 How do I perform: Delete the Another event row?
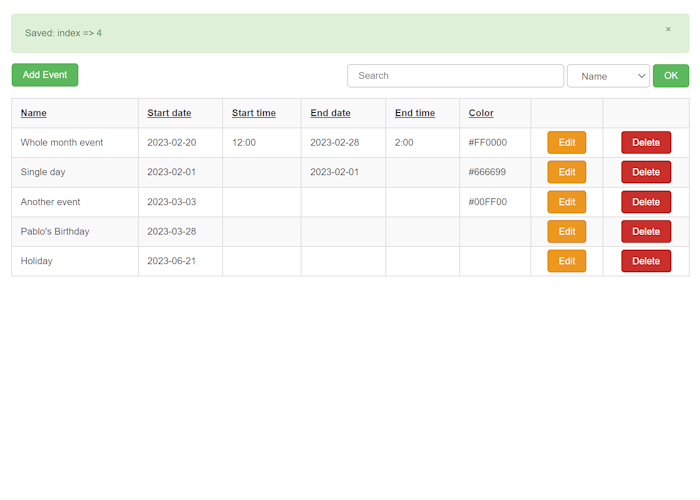pos(646,202)
